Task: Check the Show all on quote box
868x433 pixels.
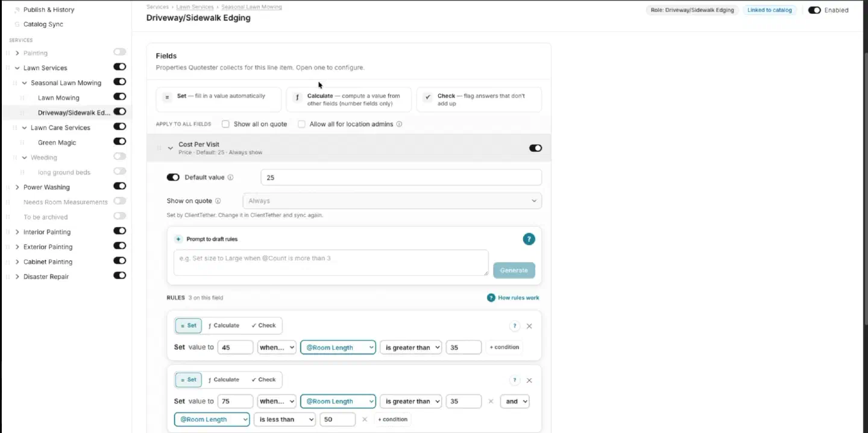Action: coord(225,124)
